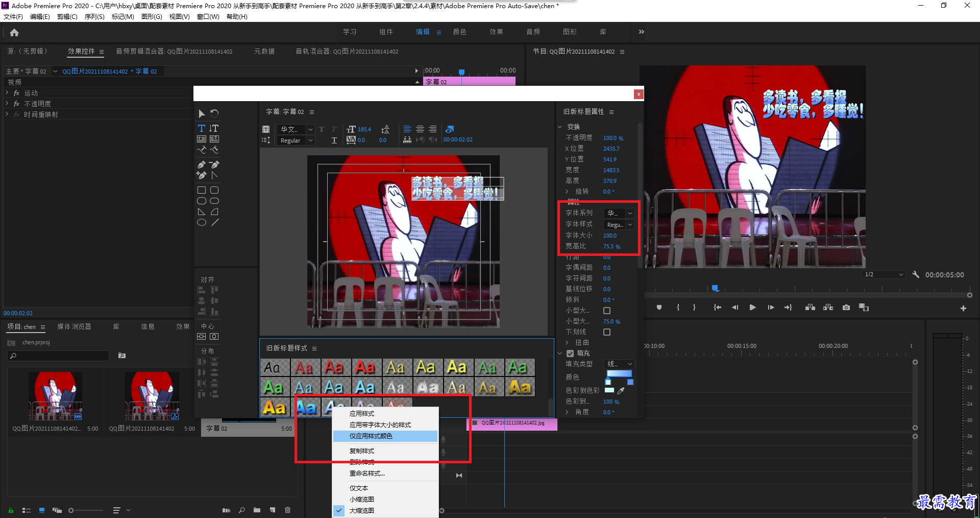Switch to the 效果 workspace tab
This screenshot has height=518, width=980.
point(496,32)
